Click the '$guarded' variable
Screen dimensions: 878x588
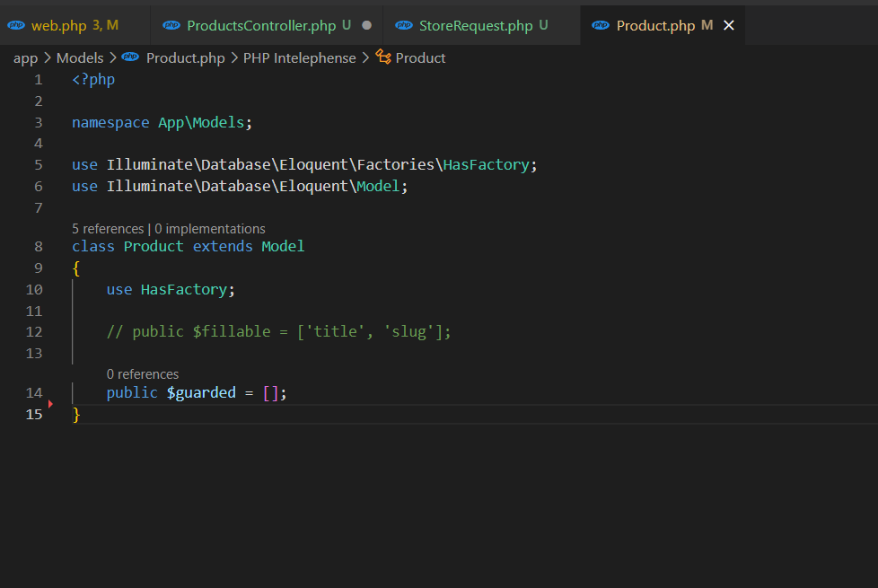coord(201,392)
